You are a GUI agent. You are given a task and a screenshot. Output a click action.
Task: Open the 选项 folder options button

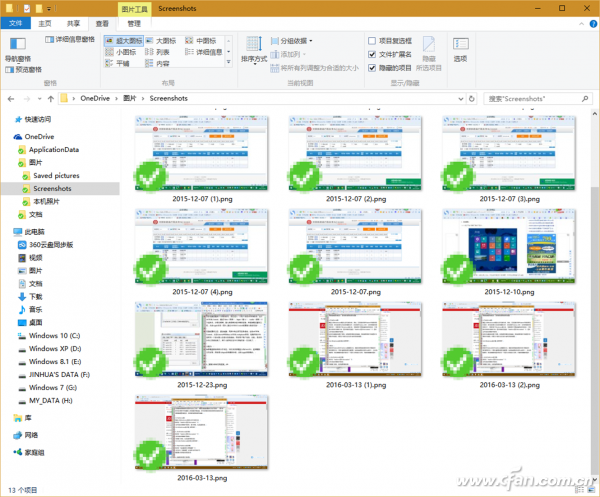pos(460,50)
